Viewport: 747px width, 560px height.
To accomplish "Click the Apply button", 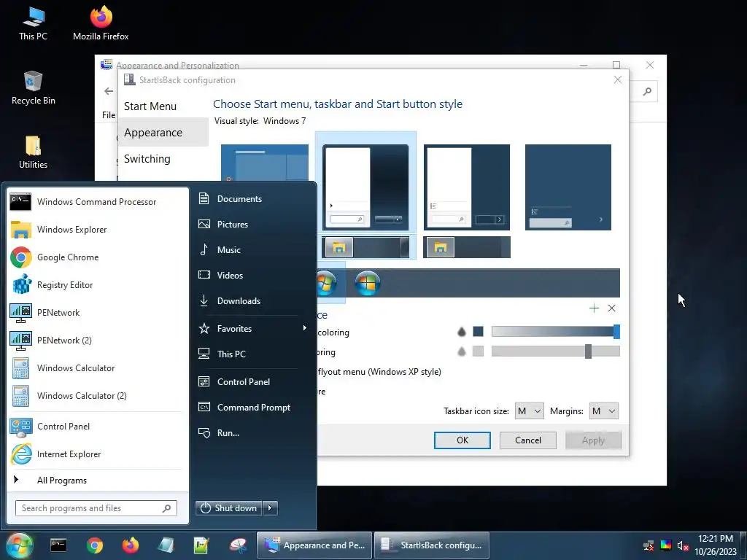I will point(594,440).
